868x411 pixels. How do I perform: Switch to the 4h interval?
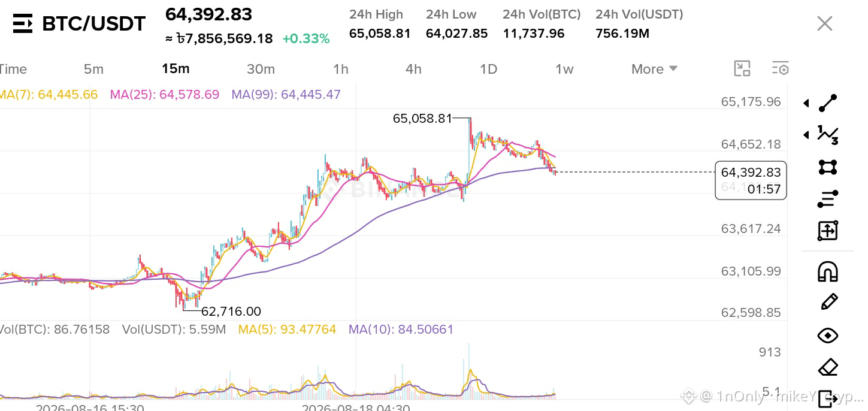413,69
